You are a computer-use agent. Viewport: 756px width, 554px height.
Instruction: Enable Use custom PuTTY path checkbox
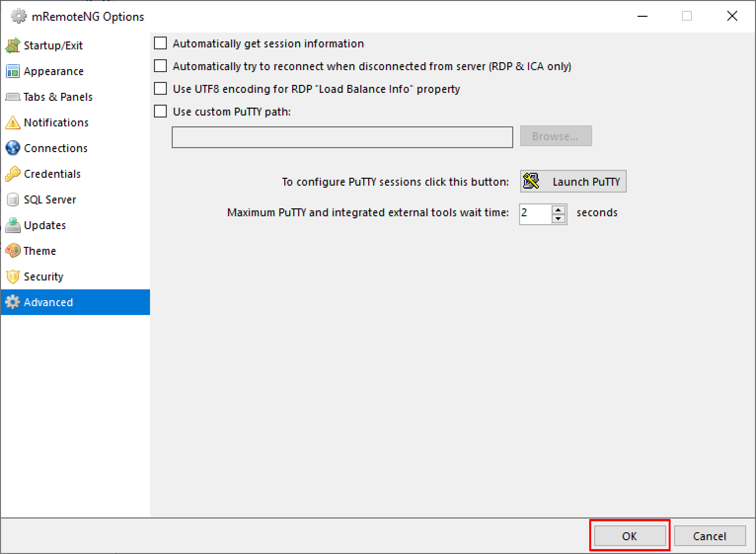pyautogui.click(x=160, y=112)
